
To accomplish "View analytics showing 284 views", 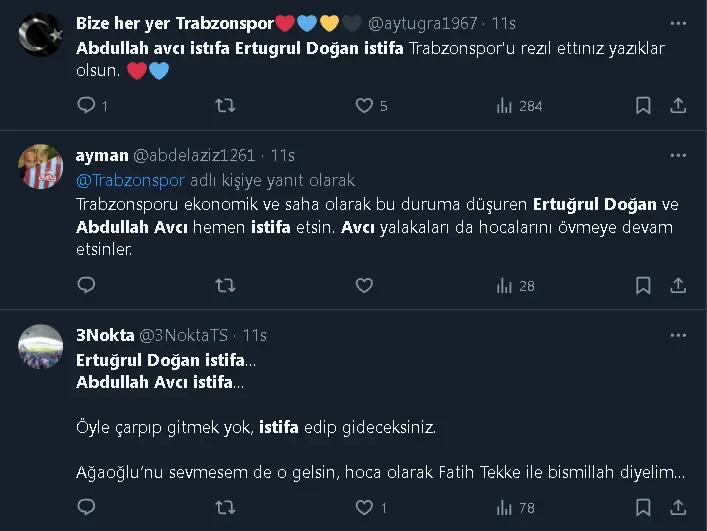I will pyautogui.click(x=505, y=105).
